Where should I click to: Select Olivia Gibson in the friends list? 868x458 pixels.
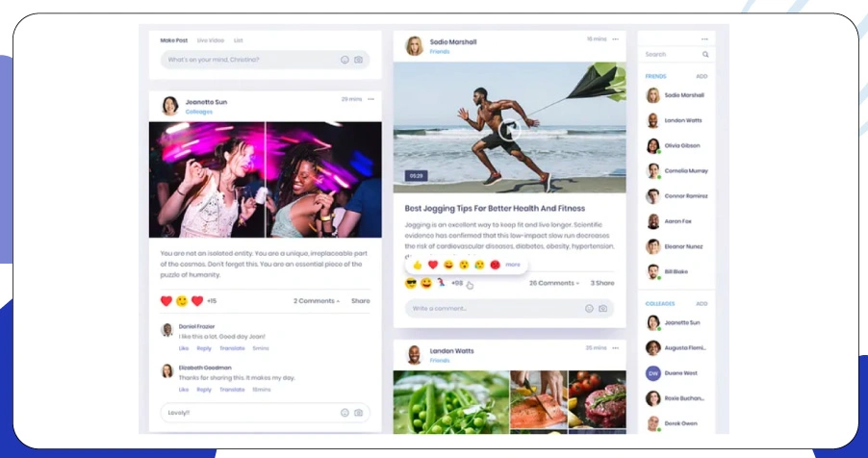point(677,145)
